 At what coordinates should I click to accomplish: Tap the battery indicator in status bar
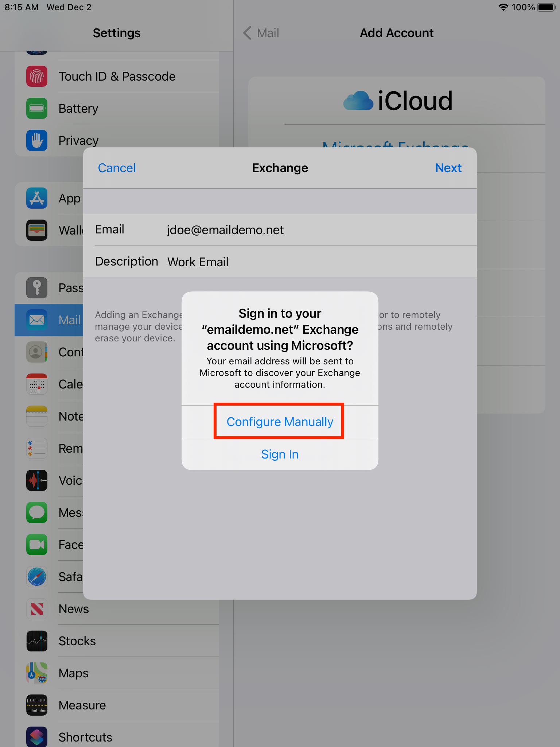click(x=546, y=7)
